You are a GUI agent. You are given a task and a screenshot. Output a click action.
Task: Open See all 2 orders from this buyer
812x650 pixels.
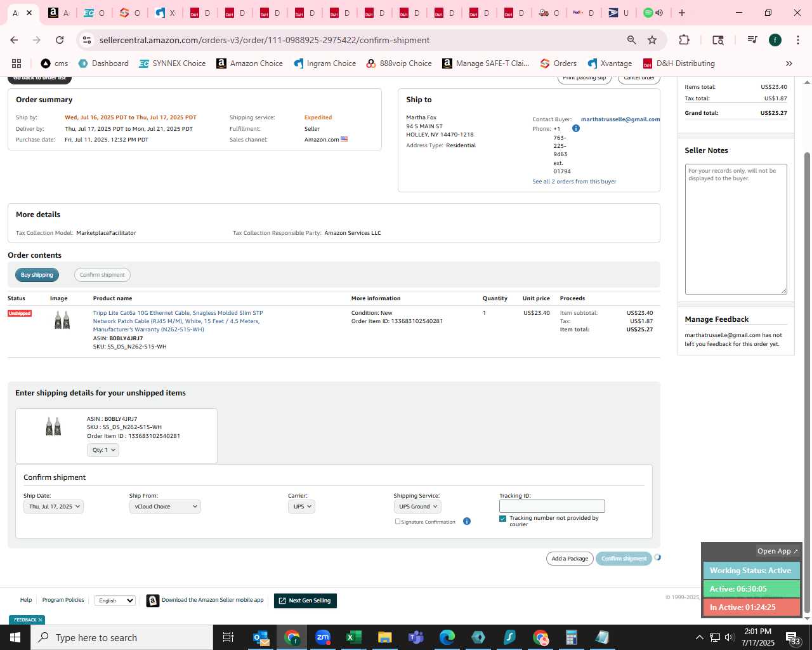tap(574, 182)
